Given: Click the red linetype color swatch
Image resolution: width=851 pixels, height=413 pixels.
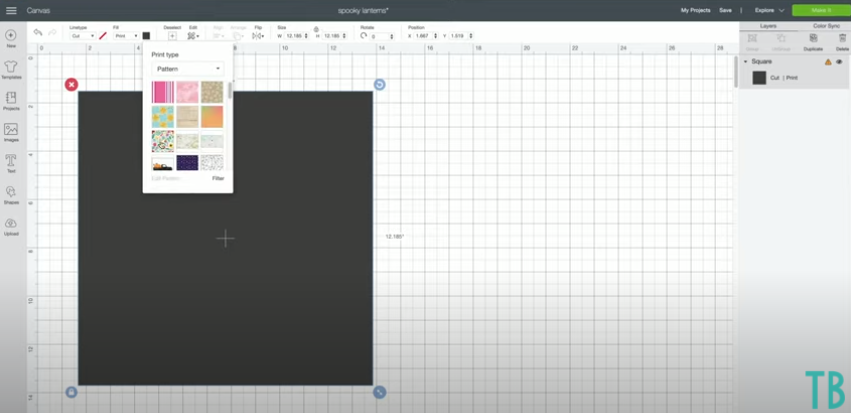Looking at the screenshot, I should (103, 36).
